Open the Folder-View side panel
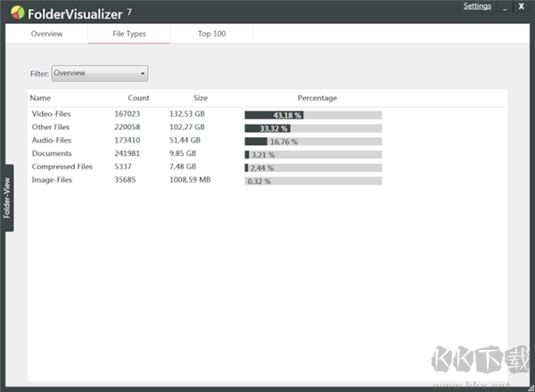The image size is (535, 392). pyautogui.click(x=7, y=198)
